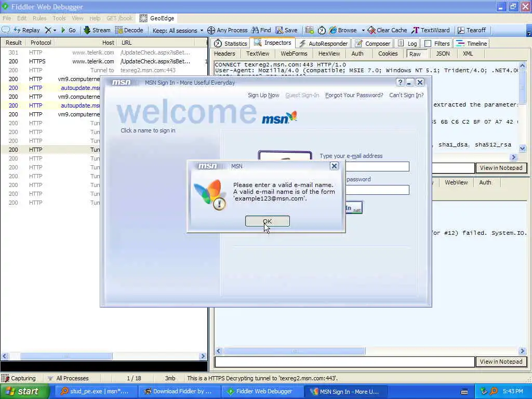532x399 pixels.
Task: Click the MSN Sign In help question button
Action: [400, 83]
